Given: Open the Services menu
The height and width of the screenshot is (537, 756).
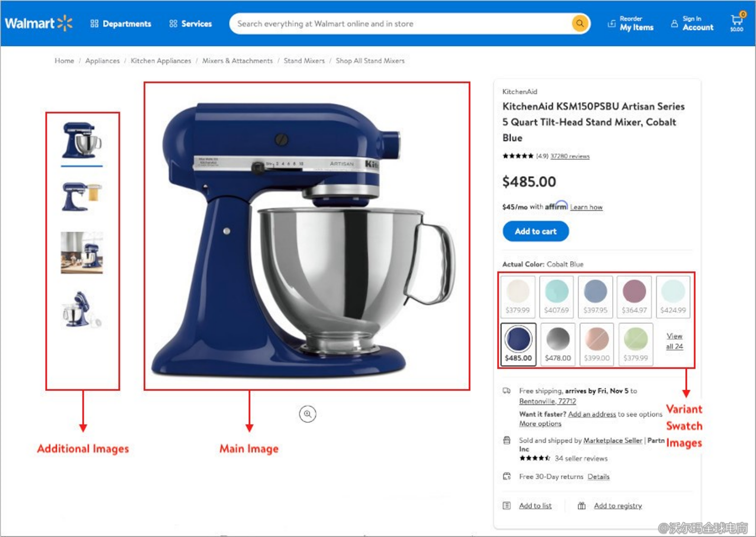Looking at the screenshot, I should point(191,24).
